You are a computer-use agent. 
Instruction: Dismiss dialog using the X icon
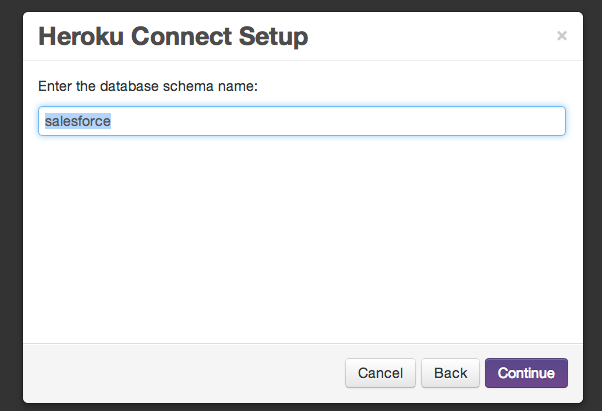click(562, 36)
